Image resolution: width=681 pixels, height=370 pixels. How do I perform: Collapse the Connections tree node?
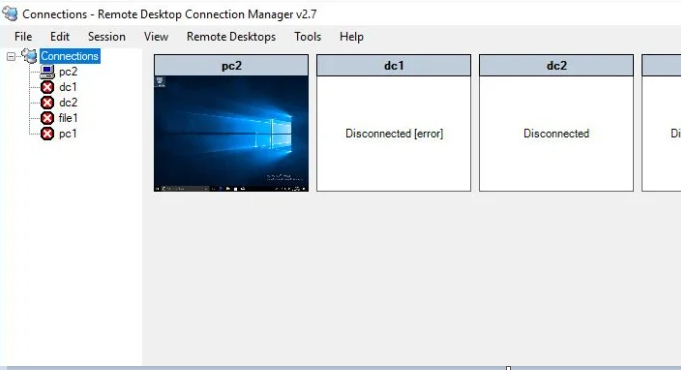tap(11, 56)
